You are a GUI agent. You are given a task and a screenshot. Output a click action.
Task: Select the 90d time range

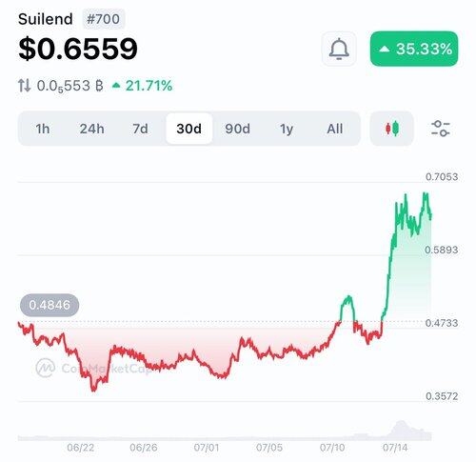pos(238,129)
